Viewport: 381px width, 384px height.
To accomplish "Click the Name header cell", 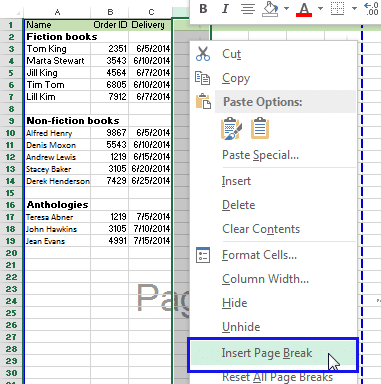I will click(x=58, y=25).
